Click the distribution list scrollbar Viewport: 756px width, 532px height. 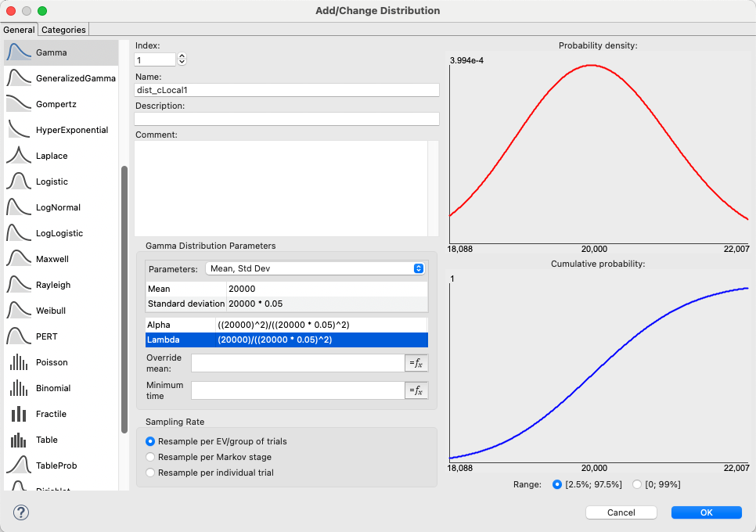point(124,297)
